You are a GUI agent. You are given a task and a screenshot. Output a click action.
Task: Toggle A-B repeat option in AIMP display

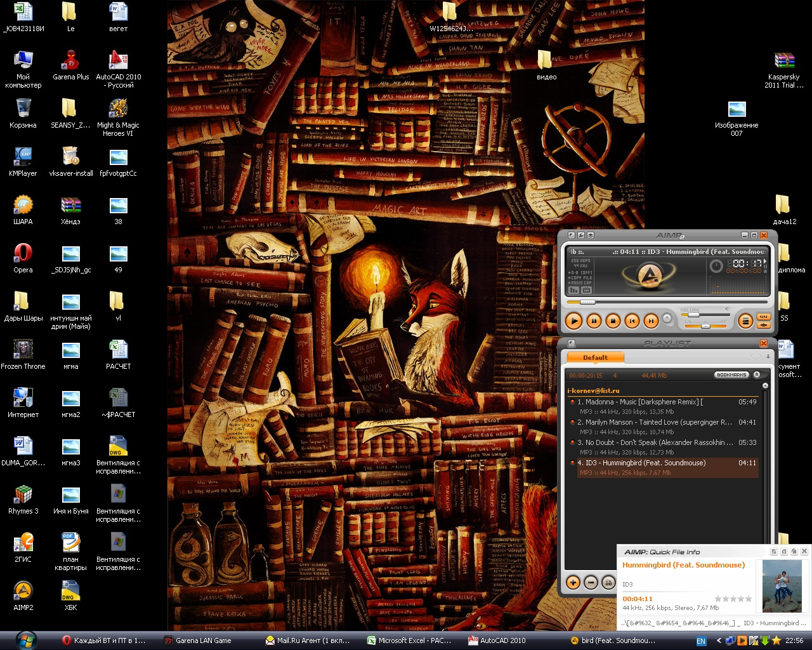tap(581, 272)
